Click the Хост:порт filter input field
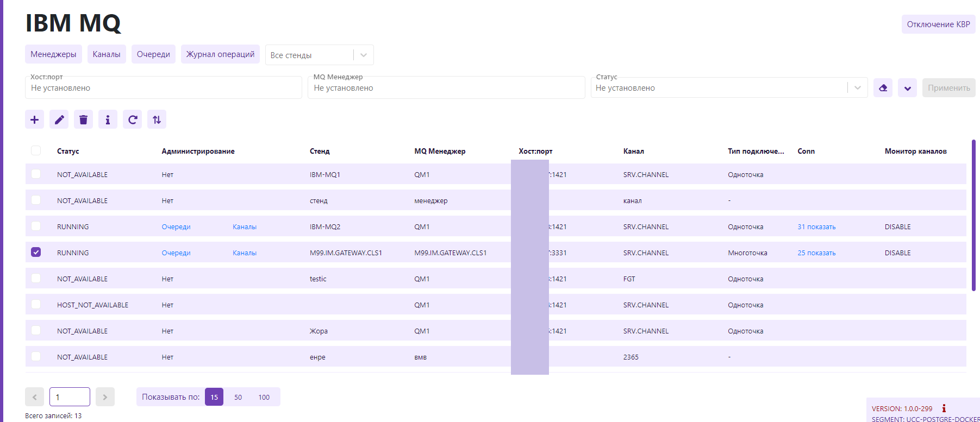The width and height of the screenshot is (980, 422). [163, 88]
